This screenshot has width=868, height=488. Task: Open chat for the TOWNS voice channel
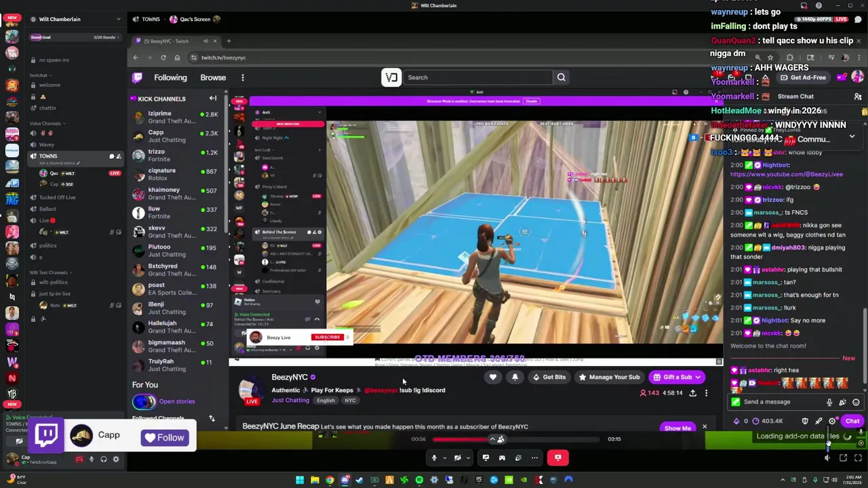click(112, 157)
